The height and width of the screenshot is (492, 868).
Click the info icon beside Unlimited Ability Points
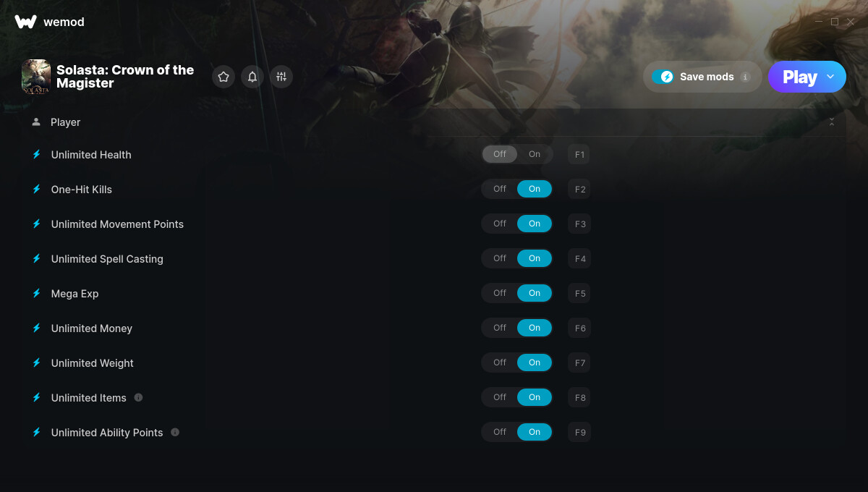click(x=175, y=432)
